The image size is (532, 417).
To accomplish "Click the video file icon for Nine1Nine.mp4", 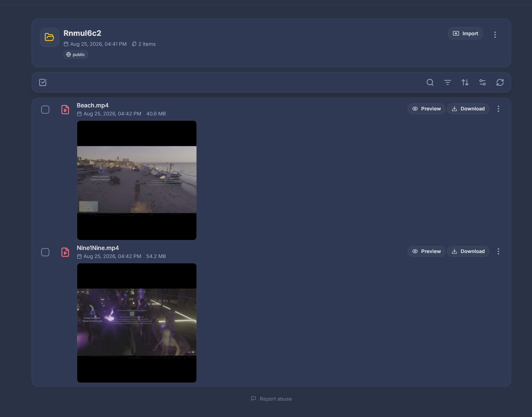I will [x=65, y=252].
